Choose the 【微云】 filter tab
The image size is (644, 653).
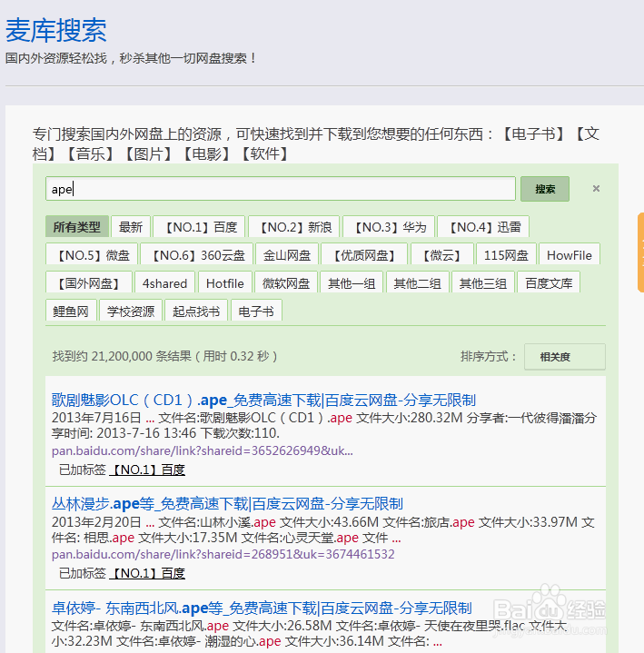tap(442, 254)
